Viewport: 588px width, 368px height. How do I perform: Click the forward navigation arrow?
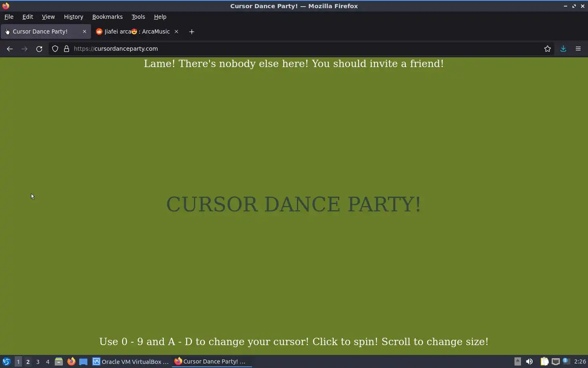[x=24, y=49]
